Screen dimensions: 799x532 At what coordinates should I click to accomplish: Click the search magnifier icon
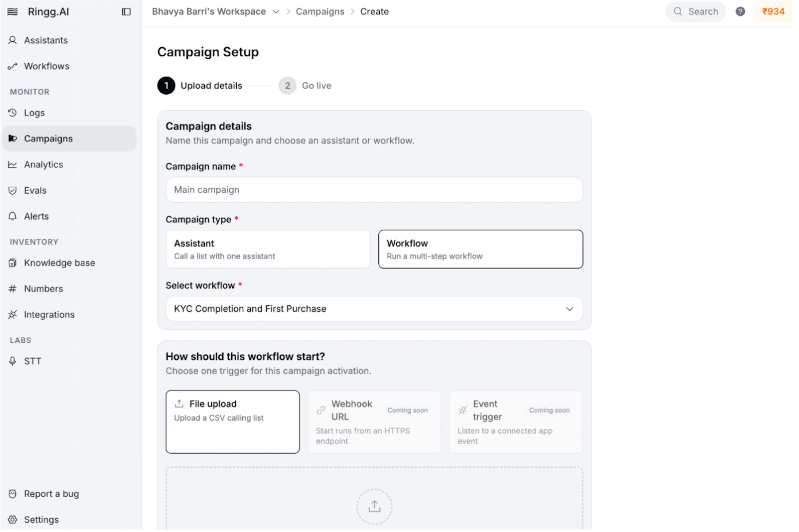click(x=678, y=11)
